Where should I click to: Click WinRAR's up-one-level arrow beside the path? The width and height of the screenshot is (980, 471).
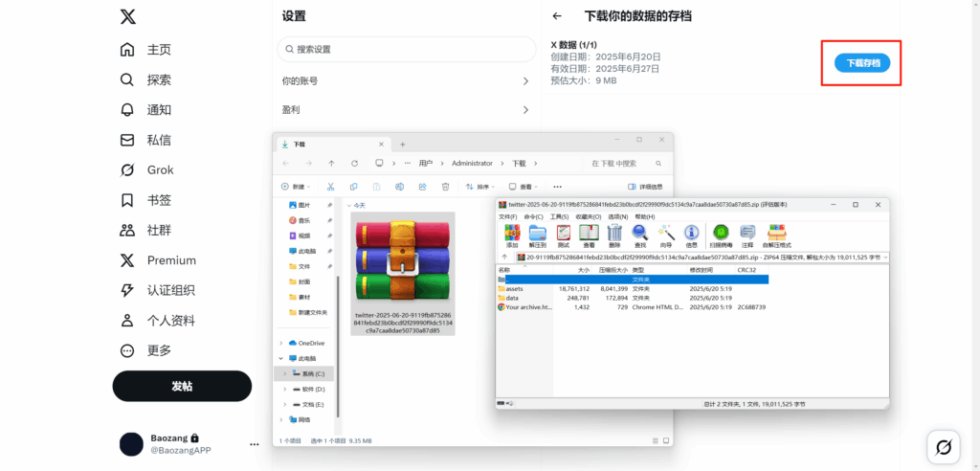pos(504,258)
